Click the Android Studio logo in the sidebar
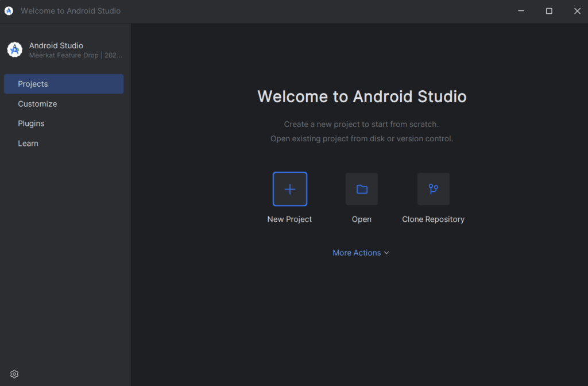Viewport: 588px width, 386px height. [14, 50]
